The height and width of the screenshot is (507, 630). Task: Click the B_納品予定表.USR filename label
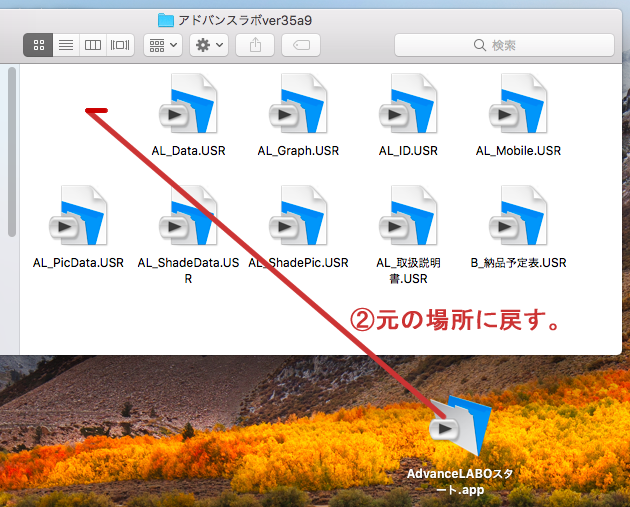coord(518,263)
